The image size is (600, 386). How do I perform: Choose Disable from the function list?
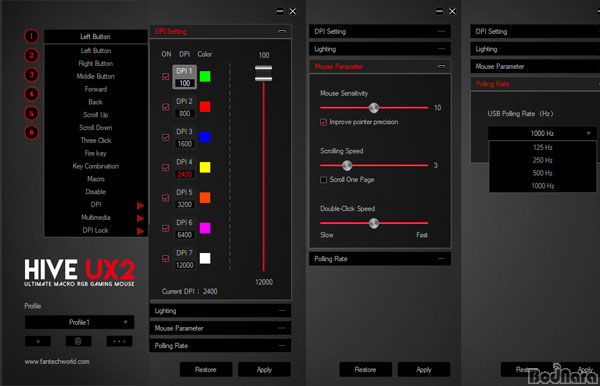pyautogui.click(x=96, y=192)
